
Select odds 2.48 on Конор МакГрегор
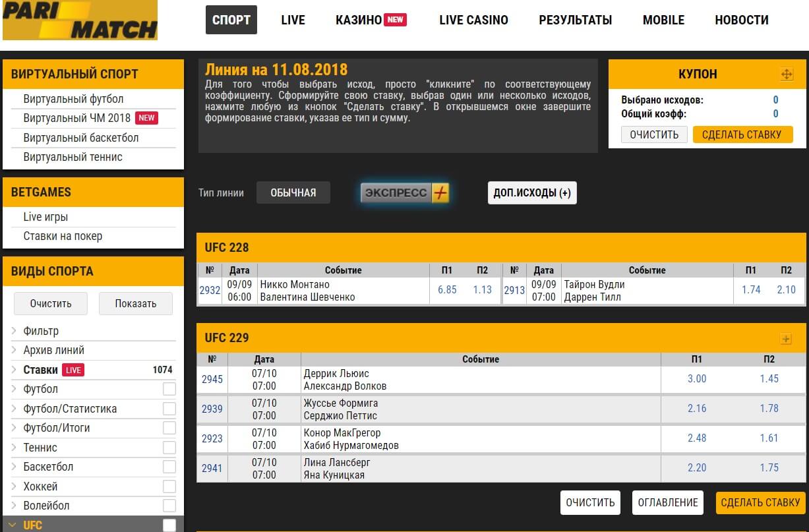point(697,438)
